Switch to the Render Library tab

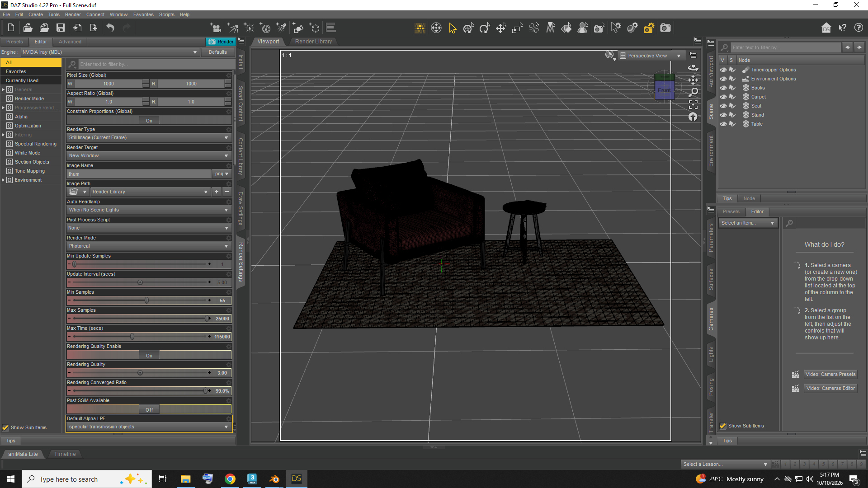point(313,42)
